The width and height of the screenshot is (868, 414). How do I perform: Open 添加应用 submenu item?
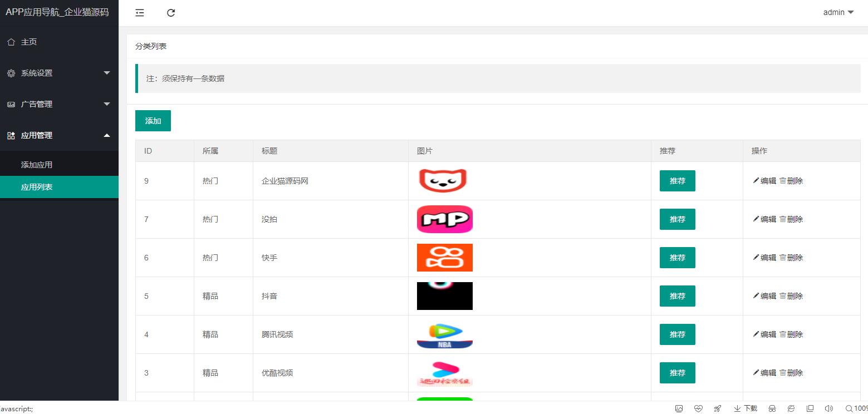37,165
